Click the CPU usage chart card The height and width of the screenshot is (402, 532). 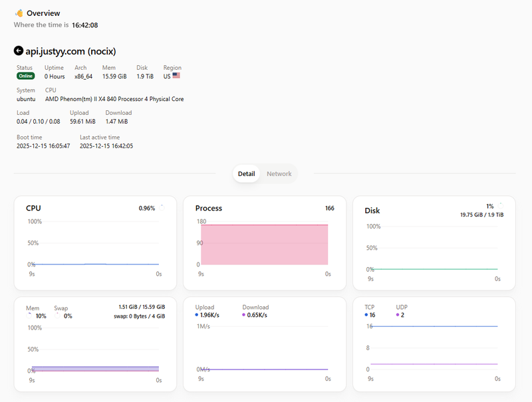(95, 243)
